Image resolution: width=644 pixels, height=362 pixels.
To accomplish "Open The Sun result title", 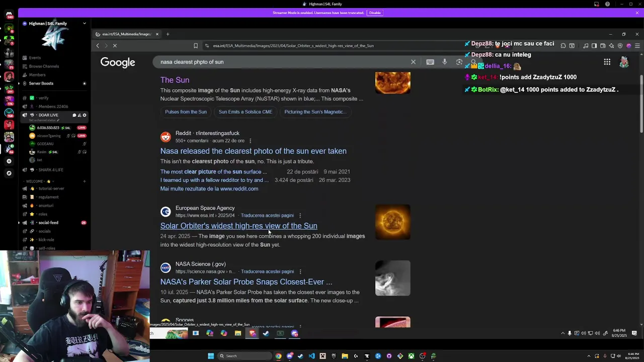I will 175,80.
